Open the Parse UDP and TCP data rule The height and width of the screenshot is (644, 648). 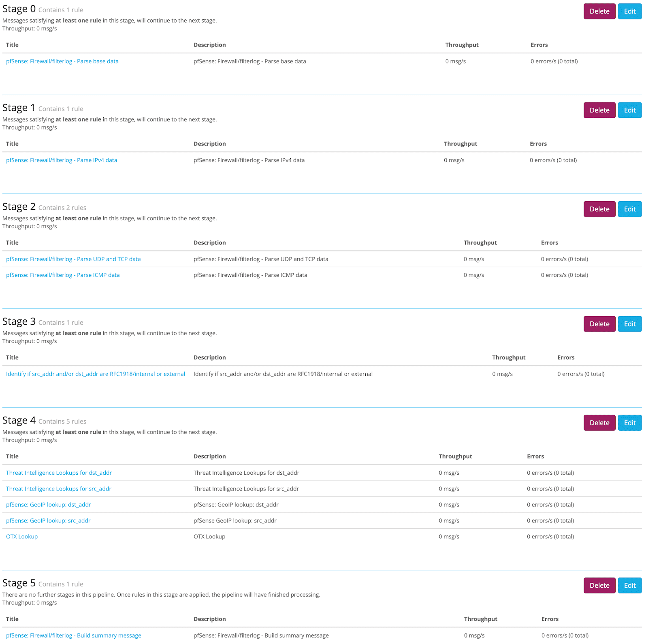(73, 259)
